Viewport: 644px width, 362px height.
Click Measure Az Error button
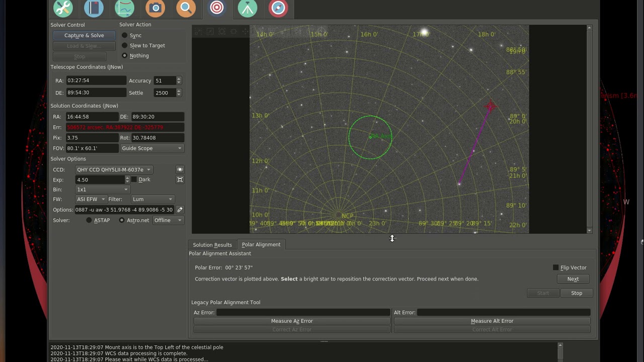click(292, 321)
